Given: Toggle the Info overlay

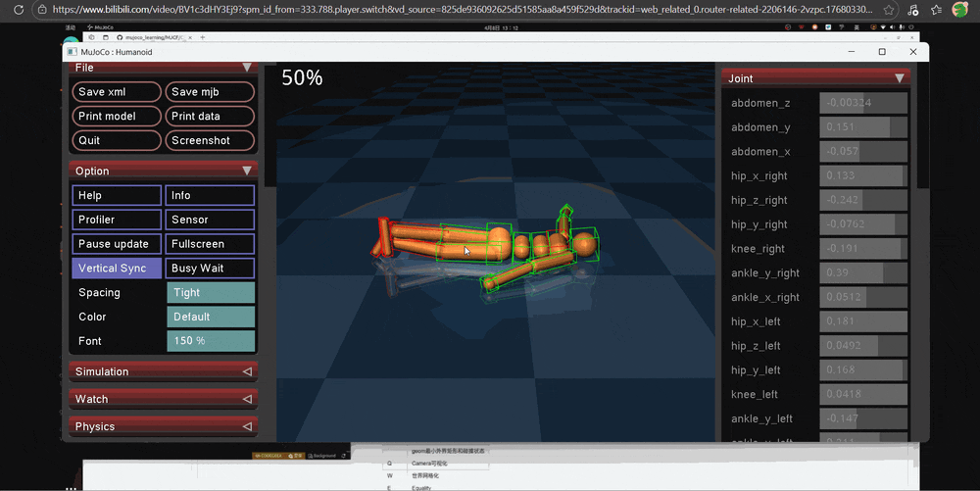Looking at the screenshot, I should pos(210,196).
